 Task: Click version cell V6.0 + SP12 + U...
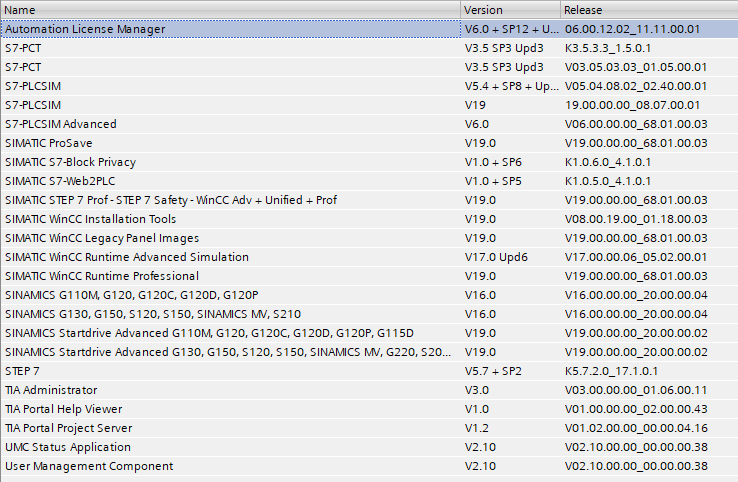(x=511, y=29)
